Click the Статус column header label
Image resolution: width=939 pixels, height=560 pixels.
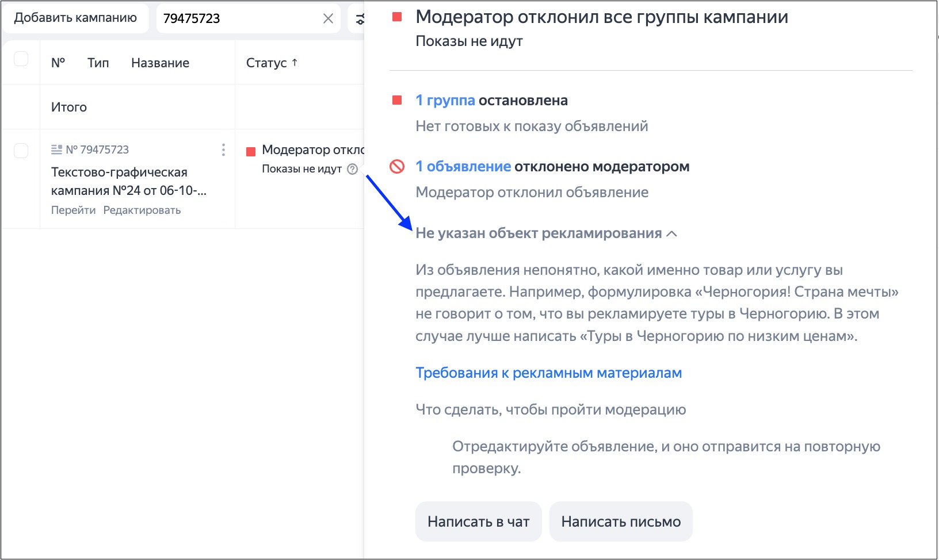click(x=266, y=63)
